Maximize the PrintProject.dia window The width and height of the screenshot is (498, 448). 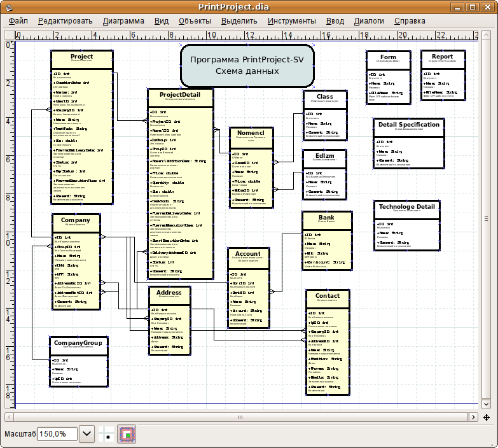pyautogui.click(x=472, y=7)
